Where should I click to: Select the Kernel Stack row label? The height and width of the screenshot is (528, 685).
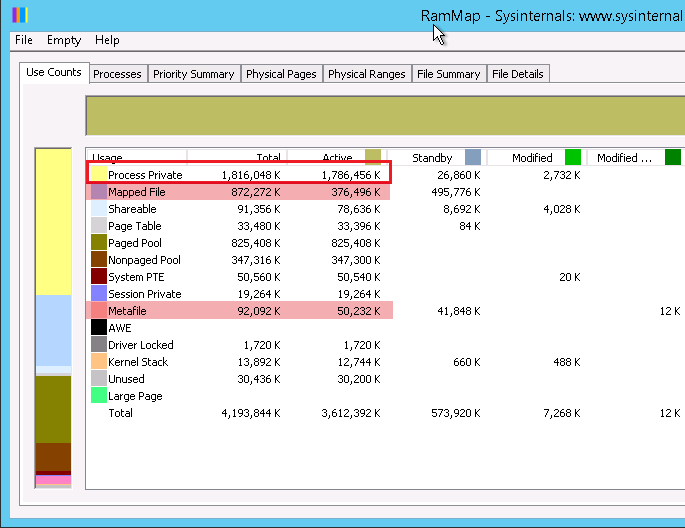(138, 362)
